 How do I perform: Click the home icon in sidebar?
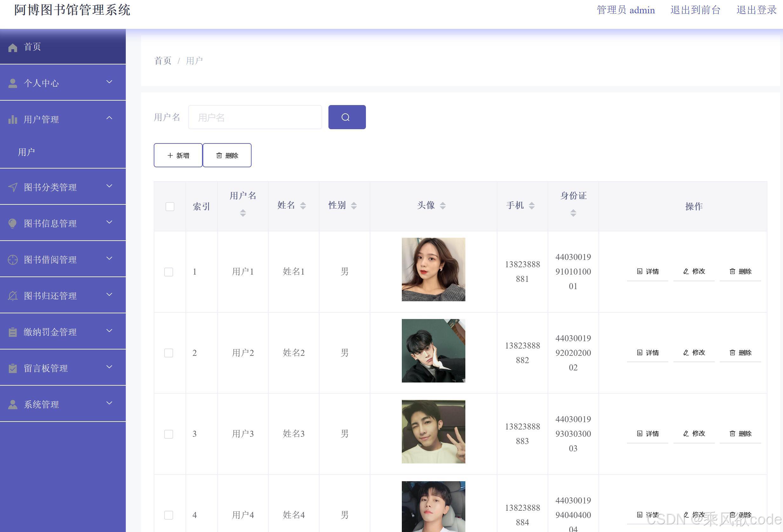click(x=13, y=48)
